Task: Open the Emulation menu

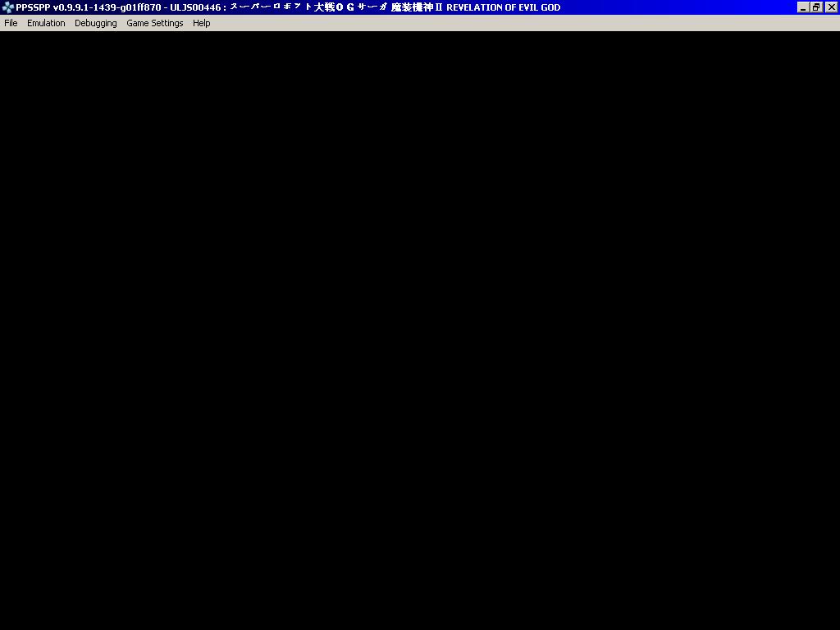Action: point(46,23)
